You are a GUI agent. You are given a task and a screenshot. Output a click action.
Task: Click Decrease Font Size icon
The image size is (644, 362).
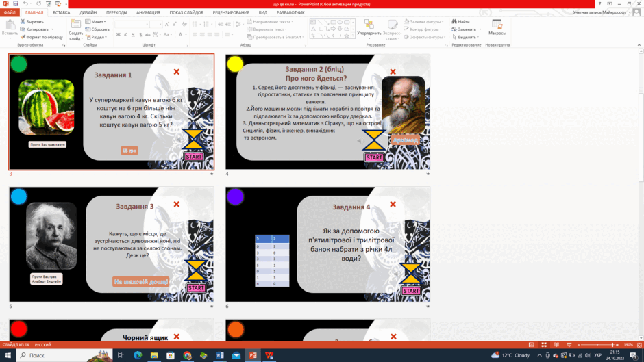(175, 25)
